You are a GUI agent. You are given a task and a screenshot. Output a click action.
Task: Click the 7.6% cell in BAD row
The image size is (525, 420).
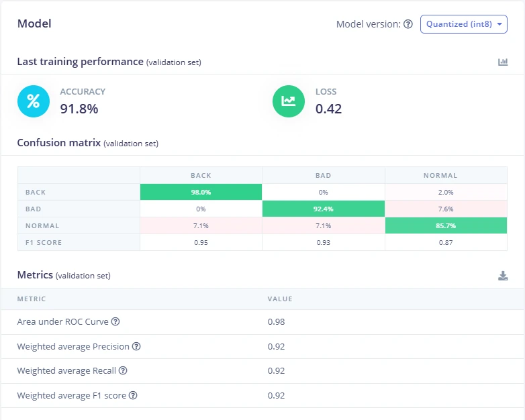(446, 209)
